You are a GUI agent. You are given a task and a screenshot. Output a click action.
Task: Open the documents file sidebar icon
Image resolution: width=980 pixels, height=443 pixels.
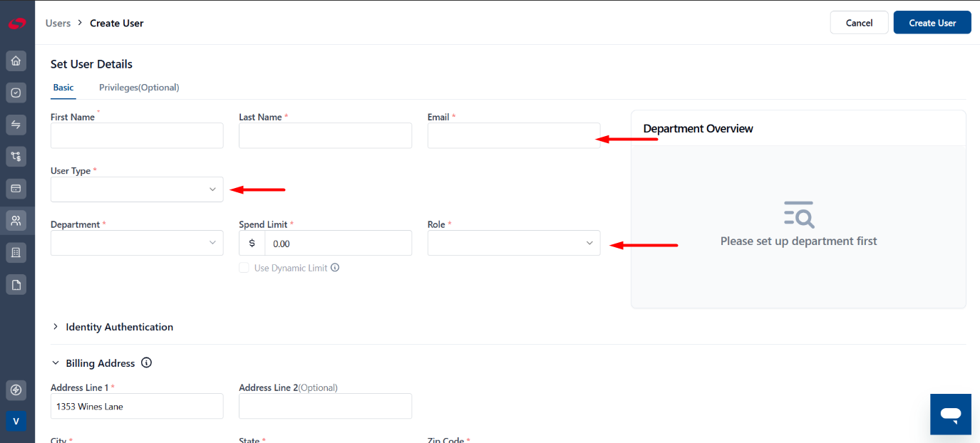tap(16, 285)
